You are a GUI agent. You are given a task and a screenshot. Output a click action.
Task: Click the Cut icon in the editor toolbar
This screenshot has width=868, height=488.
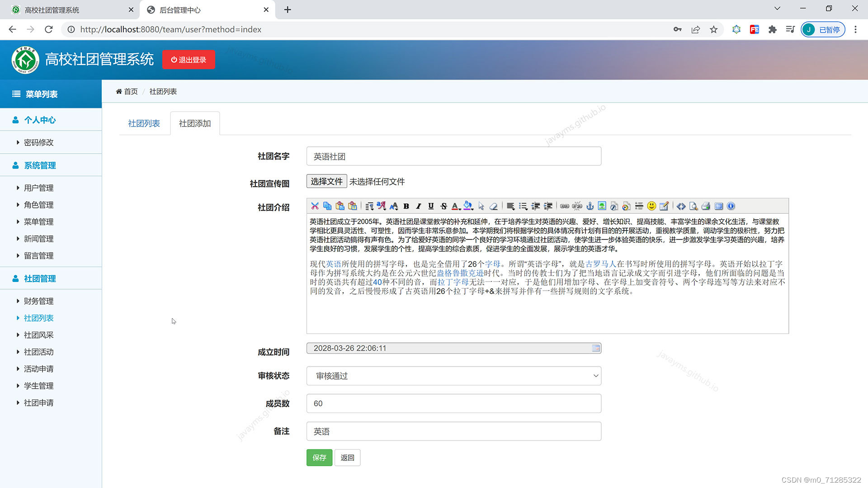click(x=315, y=206)
